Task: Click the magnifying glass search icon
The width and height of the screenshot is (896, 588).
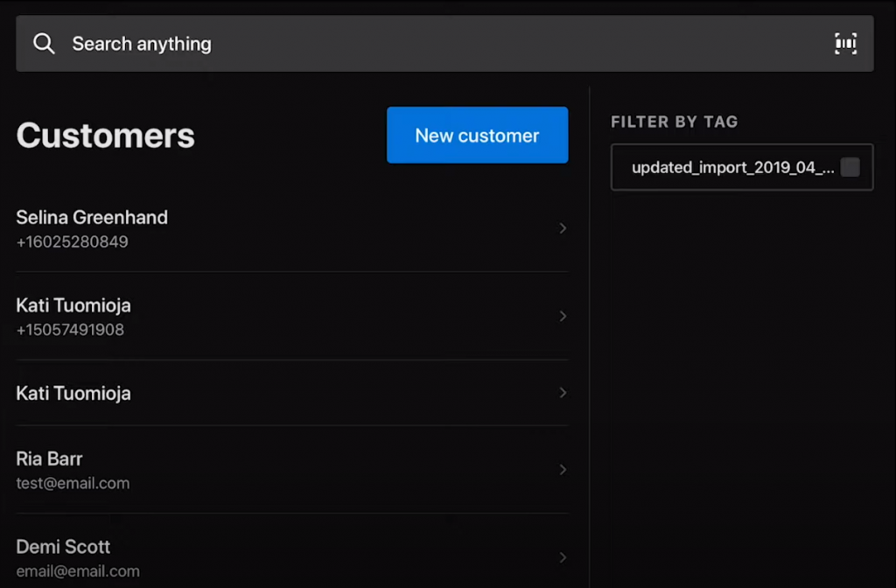Action: coord(44,44)
